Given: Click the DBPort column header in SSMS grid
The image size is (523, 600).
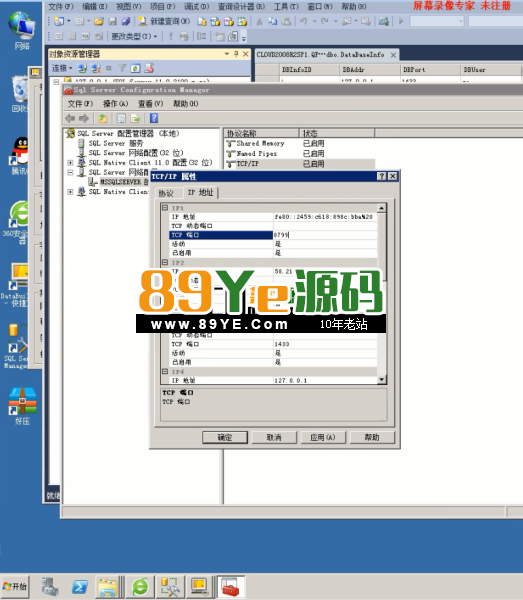Looking at the screenshot, I should [430, 70].
